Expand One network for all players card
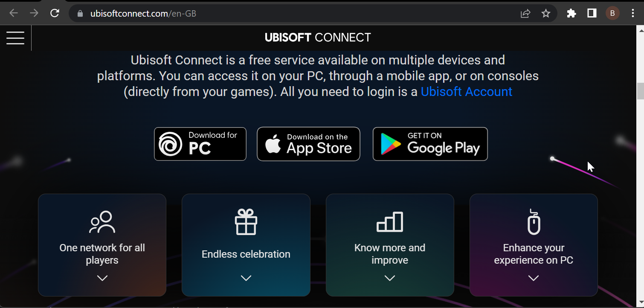This screenshot has height=308, width=644. point(102,278)
